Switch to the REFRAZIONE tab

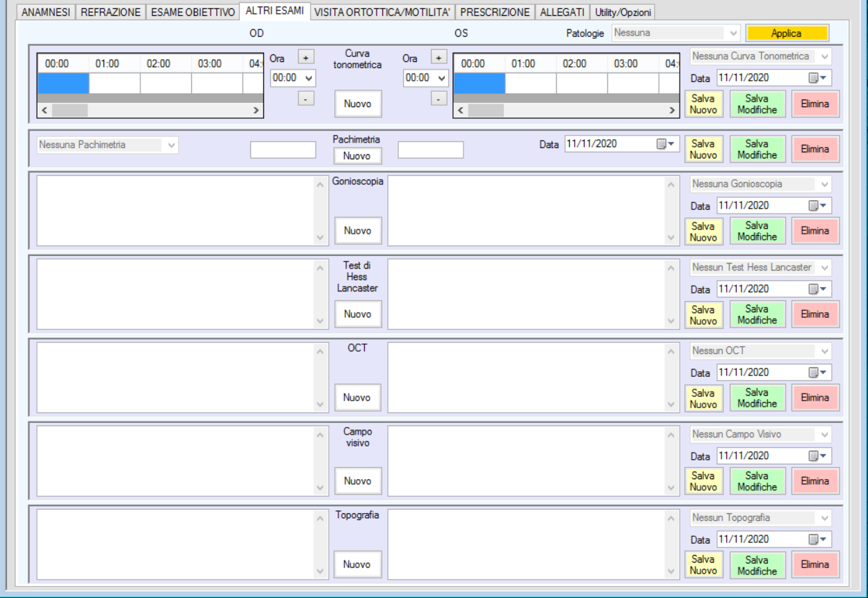coord(110,12)
